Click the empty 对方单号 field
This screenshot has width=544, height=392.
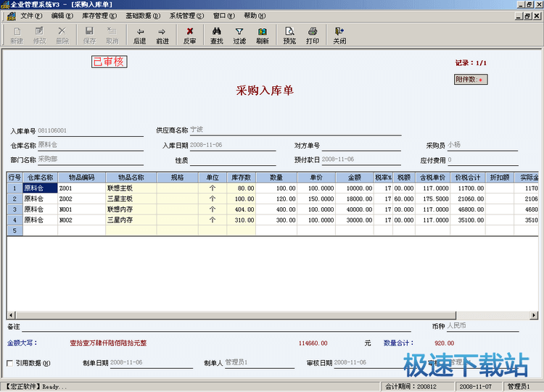coord(361,146)
